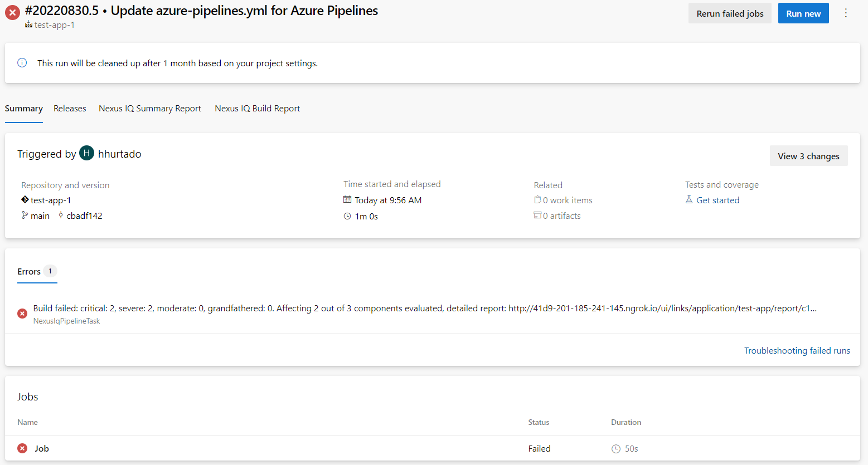This screenshot has height=465, width=868.
Task: Click the test-app-1 pipeline icon
Action: pyautogui.click(x=28, y=25)
